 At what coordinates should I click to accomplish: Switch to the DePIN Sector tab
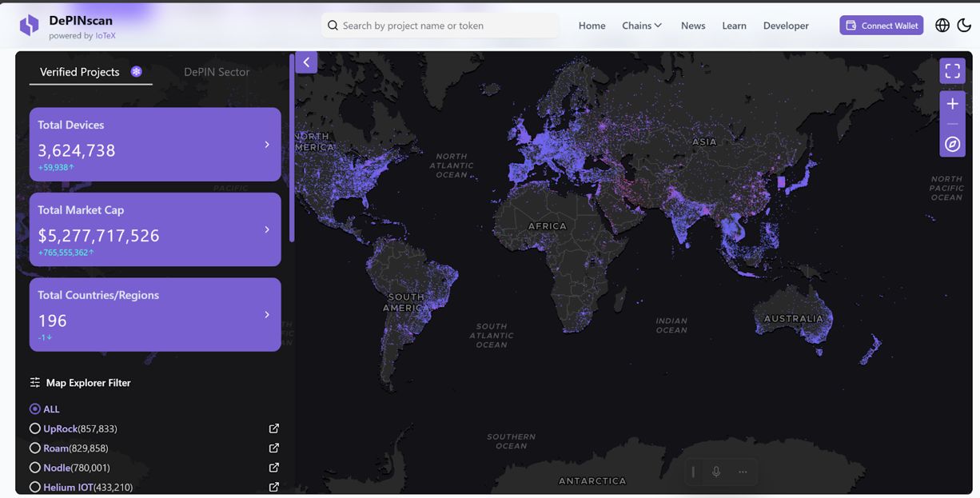coord(217,72)
